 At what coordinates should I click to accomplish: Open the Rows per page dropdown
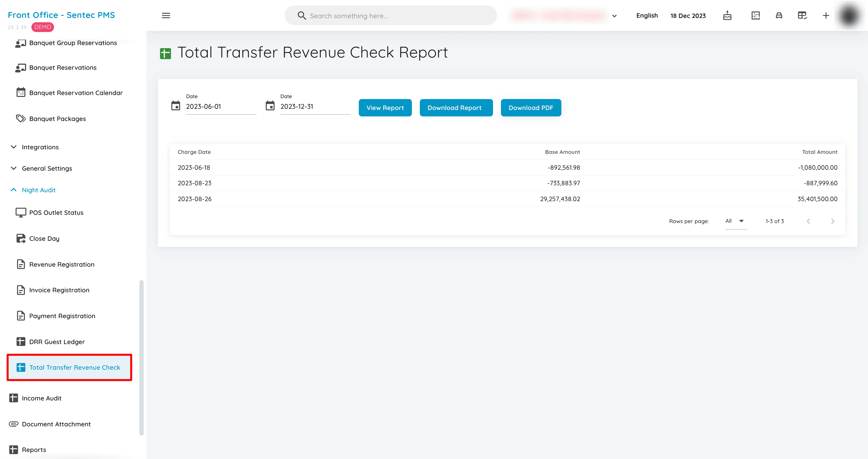point(736,221)
